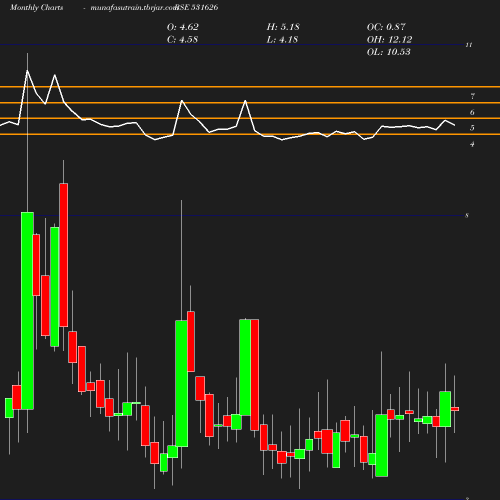This screenshot has width=500, height=500.
Task: Click the last red candle at chart's right end
Action: 455,409
